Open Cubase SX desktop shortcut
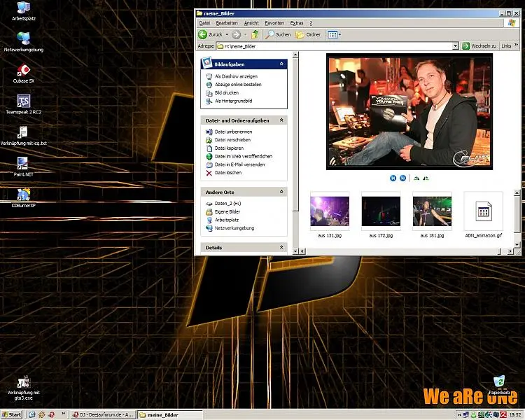This screenshot has height=420, width=525. coord(24,71)
